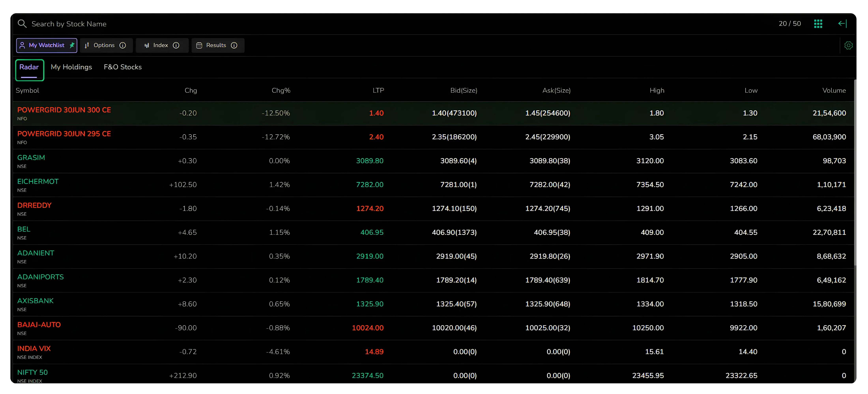Click the Low column header

751,90
